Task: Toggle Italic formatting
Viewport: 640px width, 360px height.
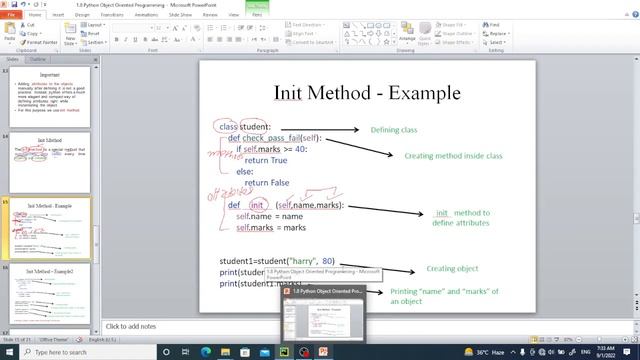Action: point(126,40)
